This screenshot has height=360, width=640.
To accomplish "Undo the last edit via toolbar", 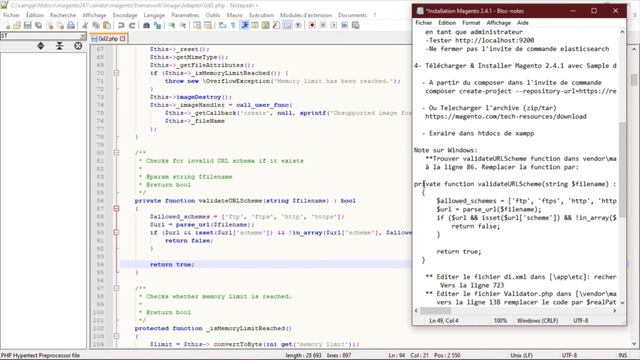I will tap(121, 25).
